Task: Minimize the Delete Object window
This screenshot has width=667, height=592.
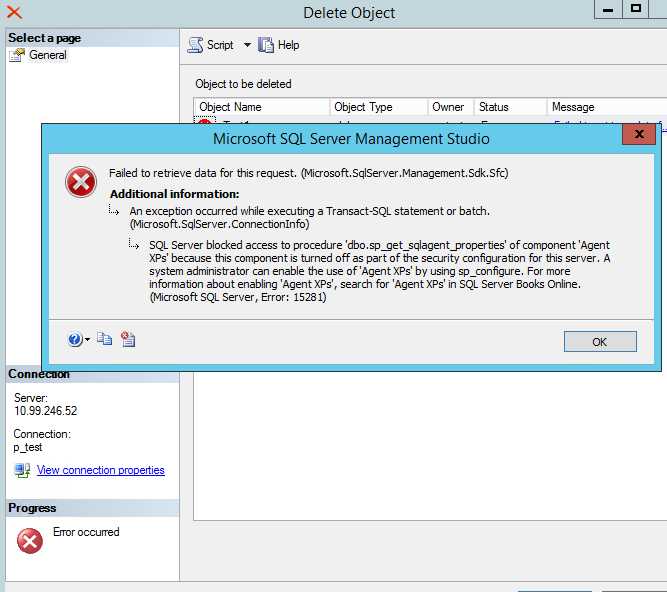Action: 608,9
